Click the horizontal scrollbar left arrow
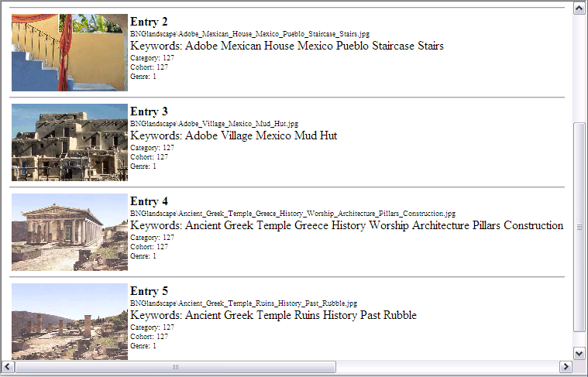The image size is (588, 377). 8,366
